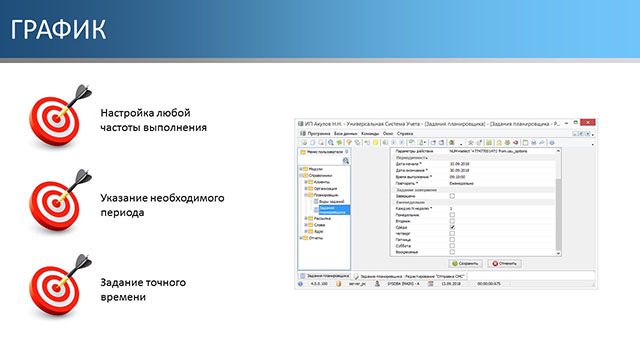
Task: Open the Справка menu
Action: [405, 133]
